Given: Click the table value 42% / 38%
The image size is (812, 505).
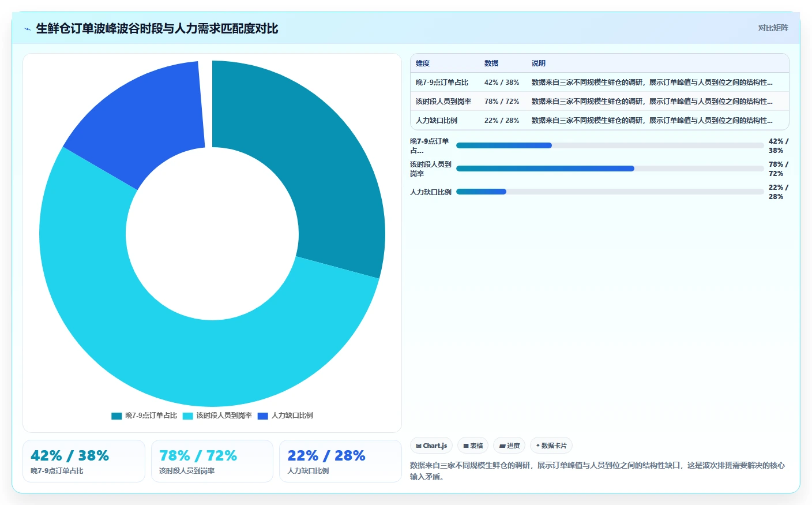Looking at the screenshot, I should point(502,83).
